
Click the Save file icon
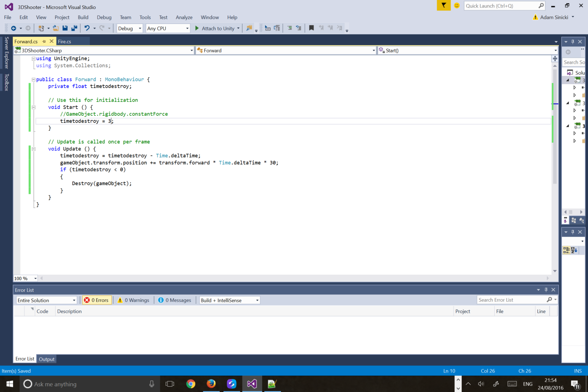(65, 28)
